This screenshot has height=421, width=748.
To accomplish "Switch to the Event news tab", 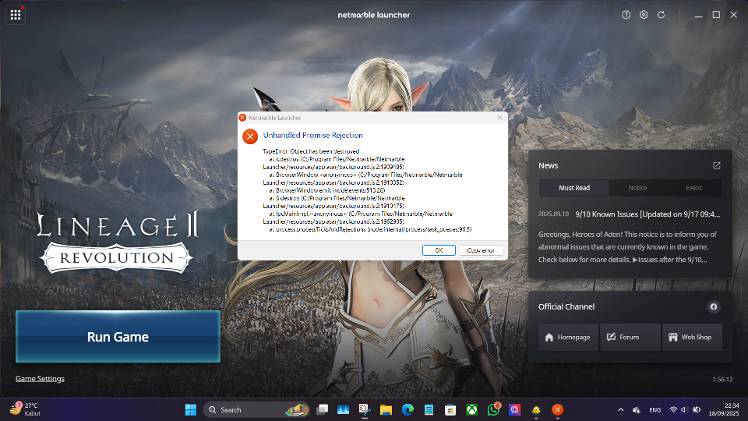I will coord(693,188).
